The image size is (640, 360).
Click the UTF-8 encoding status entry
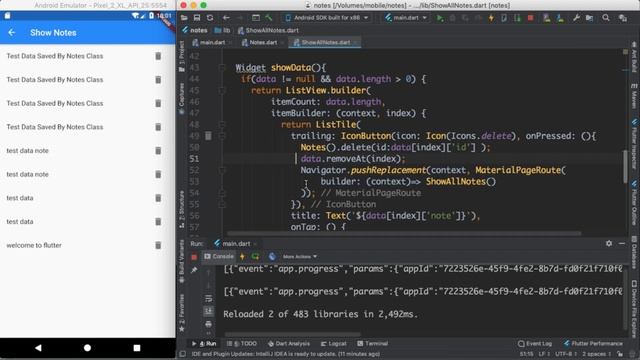pos(565,354)
